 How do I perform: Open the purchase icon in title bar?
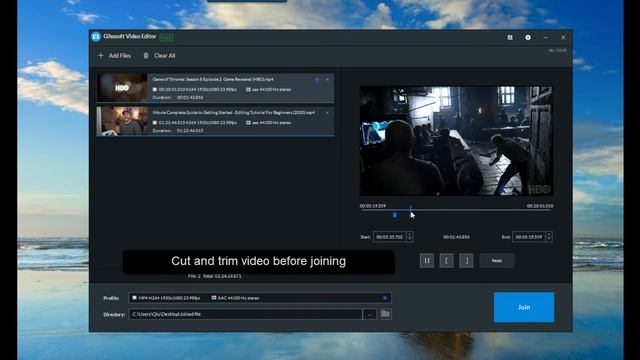[510, 37]
